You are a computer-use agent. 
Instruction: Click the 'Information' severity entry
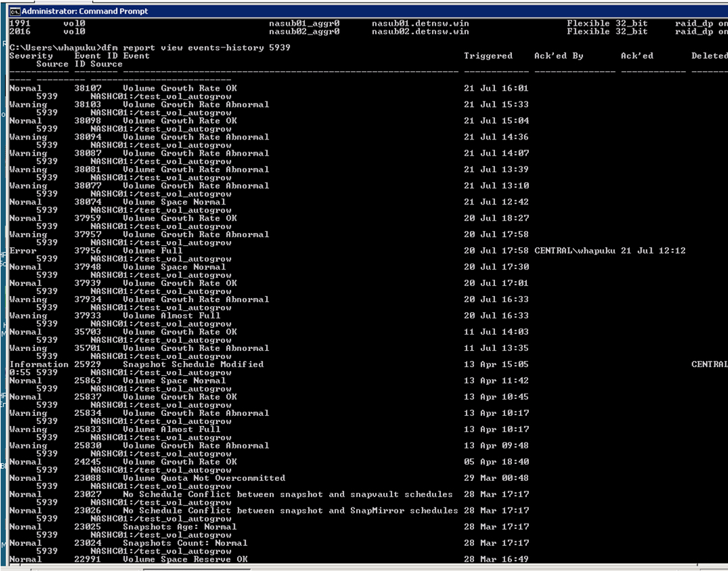[x=39, y=364]
